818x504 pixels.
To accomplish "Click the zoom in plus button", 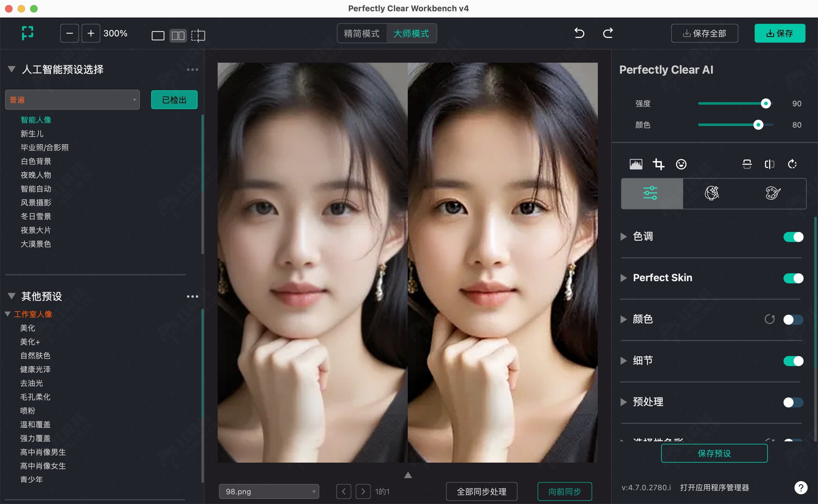I will (91, 33).
